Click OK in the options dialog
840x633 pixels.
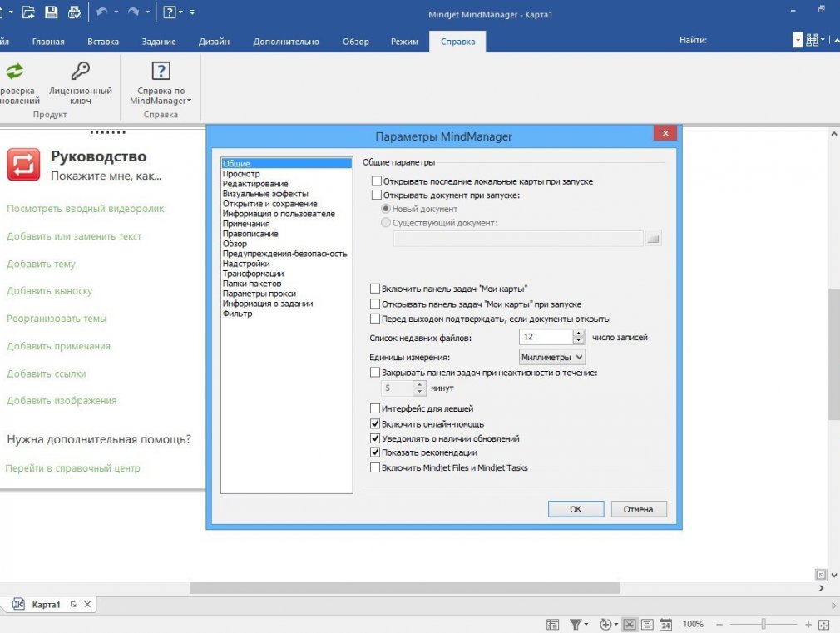point(576,509)
